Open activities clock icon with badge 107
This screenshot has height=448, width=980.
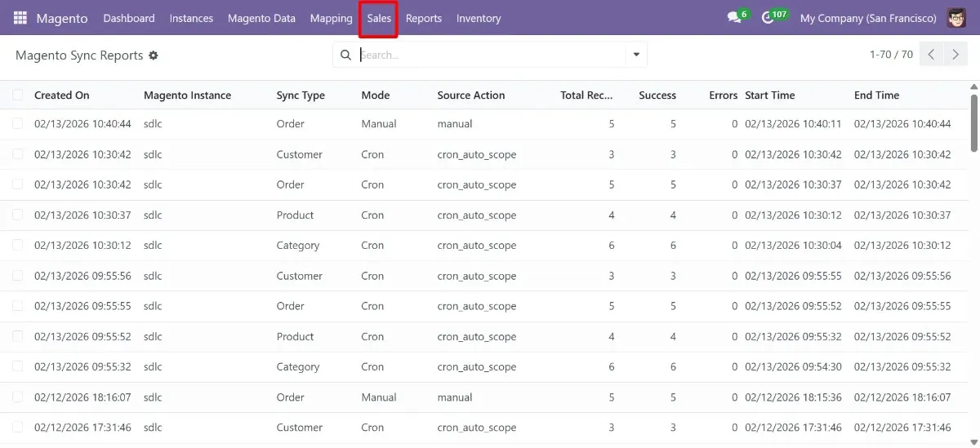[x=774, y=17]
